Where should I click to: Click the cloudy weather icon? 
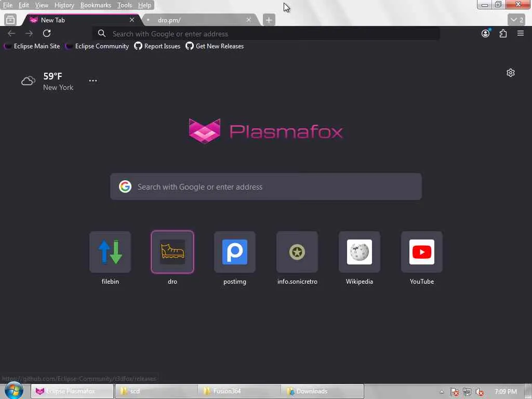(x=28, y=81)
